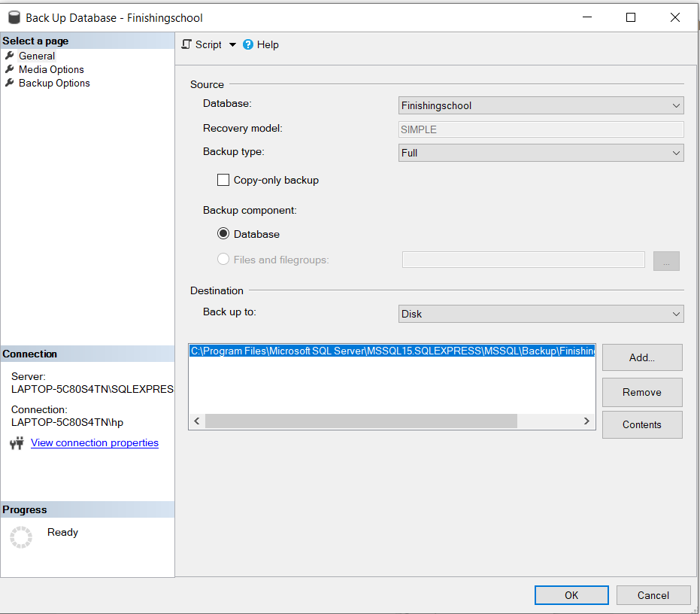Image resolution: width=700 pixels, height=614 pixels.
Task: Click the connection plug icon
Action: [x=17, y=443]
